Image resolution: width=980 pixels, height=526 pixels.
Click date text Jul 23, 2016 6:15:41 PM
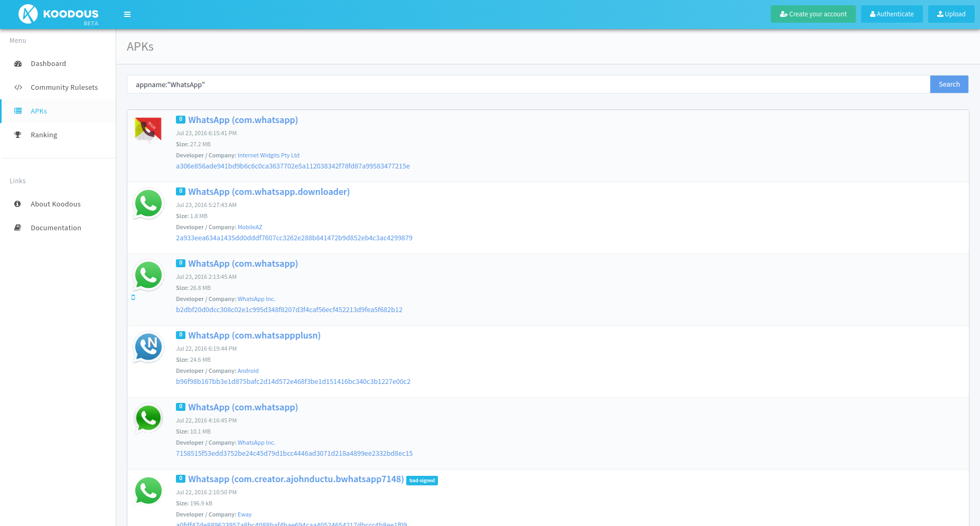(x=206, y=133)
